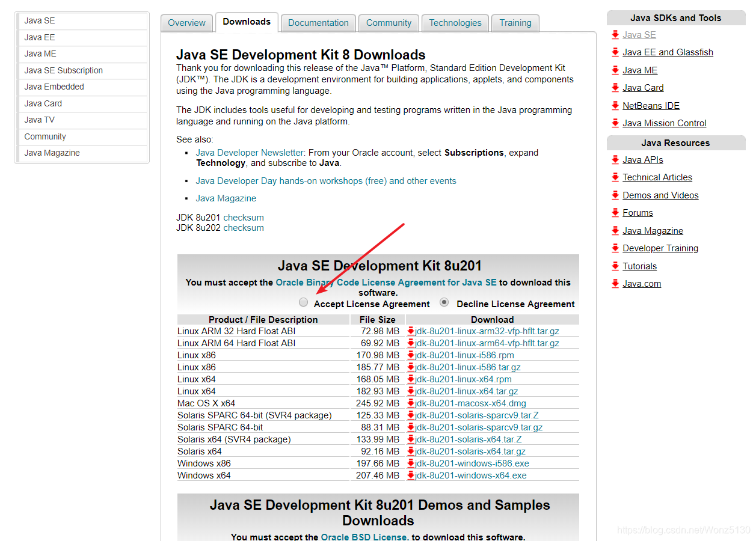Click the red icon beside NetBeans IDE
Image resolution: width=756 pixels, height=541 pixels.
pyautogui.click(x=615, y=105)
